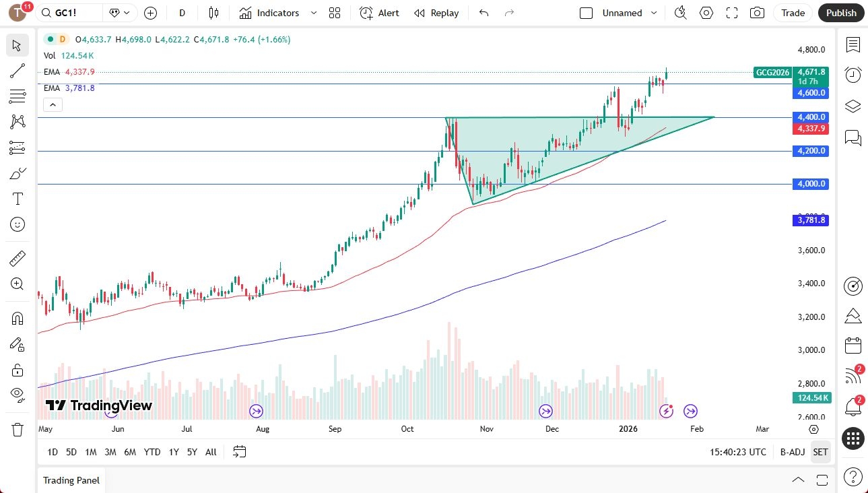The image size is (868, 493).
Task: Click the Publish button
Action: coord(840,13)
